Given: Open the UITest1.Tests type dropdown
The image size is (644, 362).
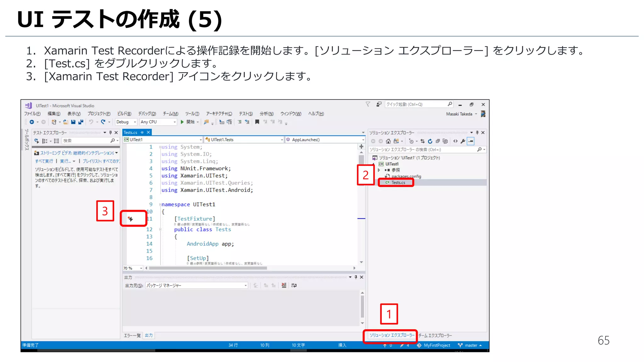Looking at the screenshot, I should tap(244, 140).
